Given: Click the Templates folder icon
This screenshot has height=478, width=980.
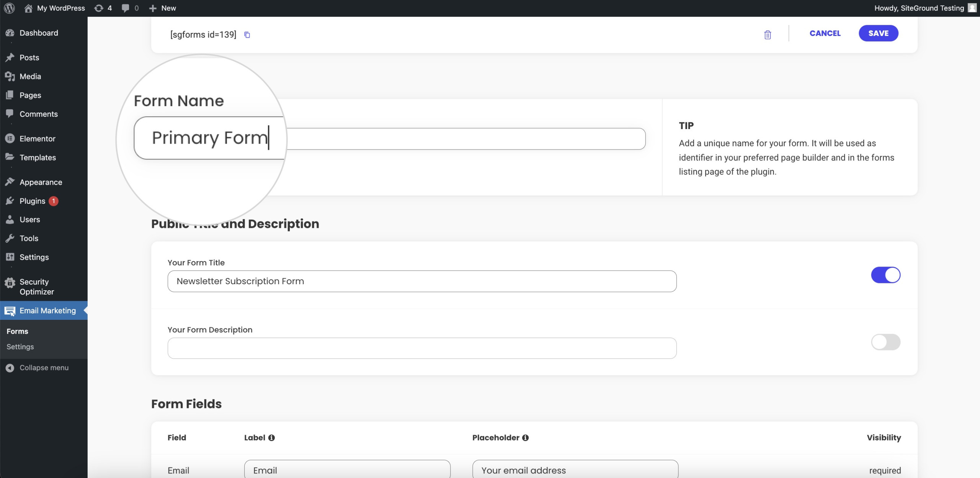Looking at the screenshot, I should coord(10,157).
